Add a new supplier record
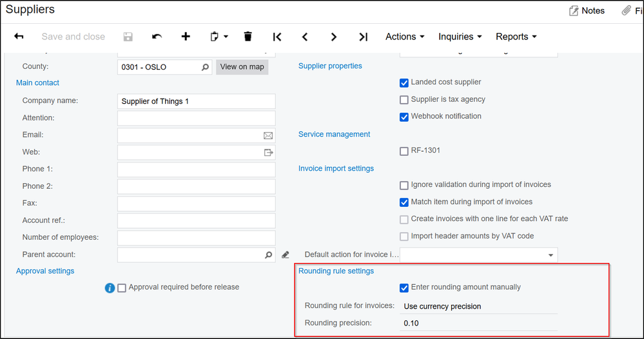 click(x=186, y=37)
